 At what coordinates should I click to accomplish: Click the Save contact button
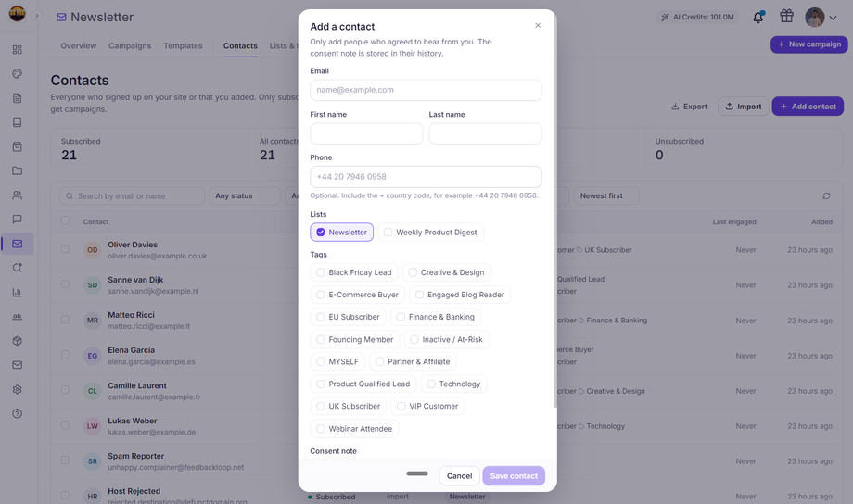[514, 475]
